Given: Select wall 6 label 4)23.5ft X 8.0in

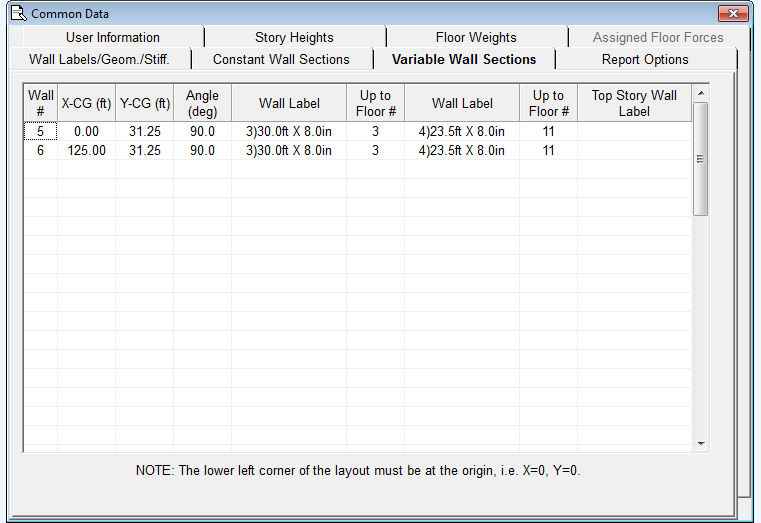Looking at the screenshot, I should (x=462, y=151).
